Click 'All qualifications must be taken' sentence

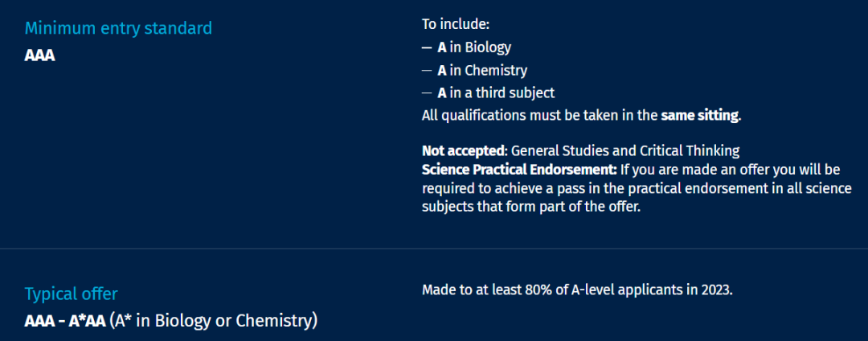[581, 117]
